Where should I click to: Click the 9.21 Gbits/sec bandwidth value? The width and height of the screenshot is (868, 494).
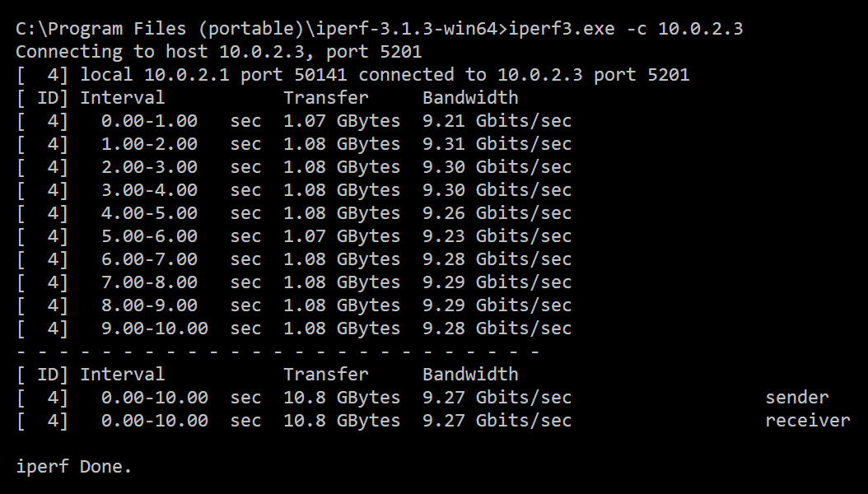click(497, 121)
